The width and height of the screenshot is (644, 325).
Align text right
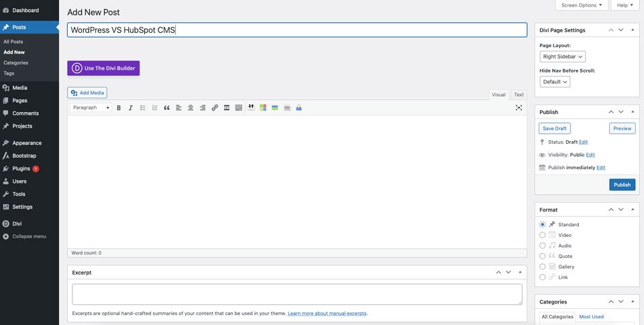tap(203, 107)
